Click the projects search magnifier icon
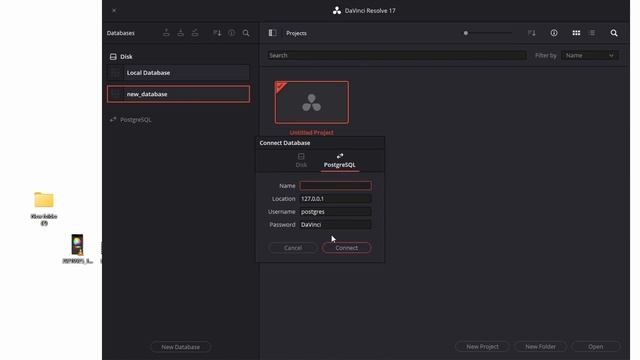 click(614, 33)
